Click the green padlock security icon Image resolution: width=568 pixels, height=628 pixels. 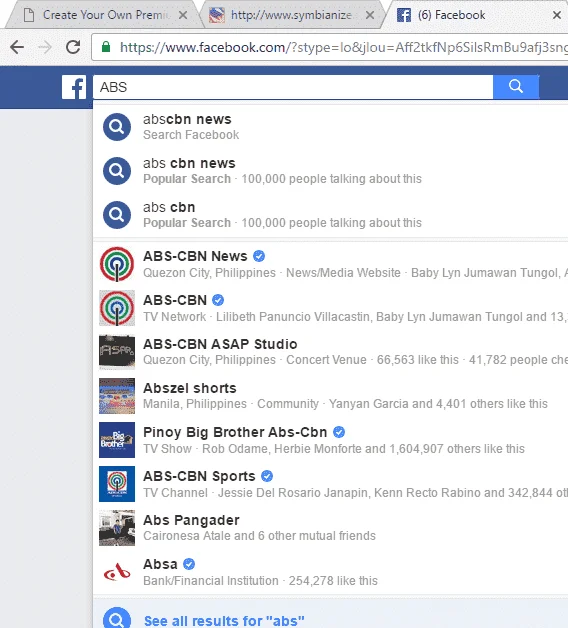(x=106, y=47)
